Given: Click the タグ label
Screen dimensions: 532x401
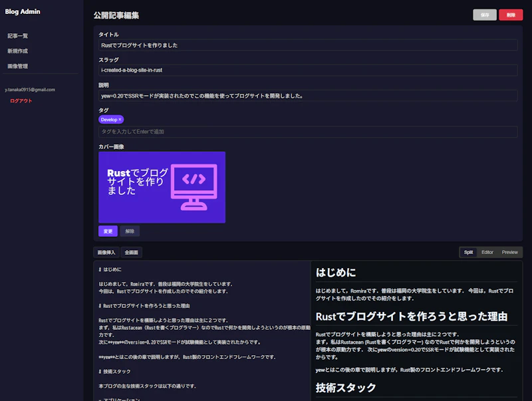Looking at the screenshot, I should click(x=104, y=110).
